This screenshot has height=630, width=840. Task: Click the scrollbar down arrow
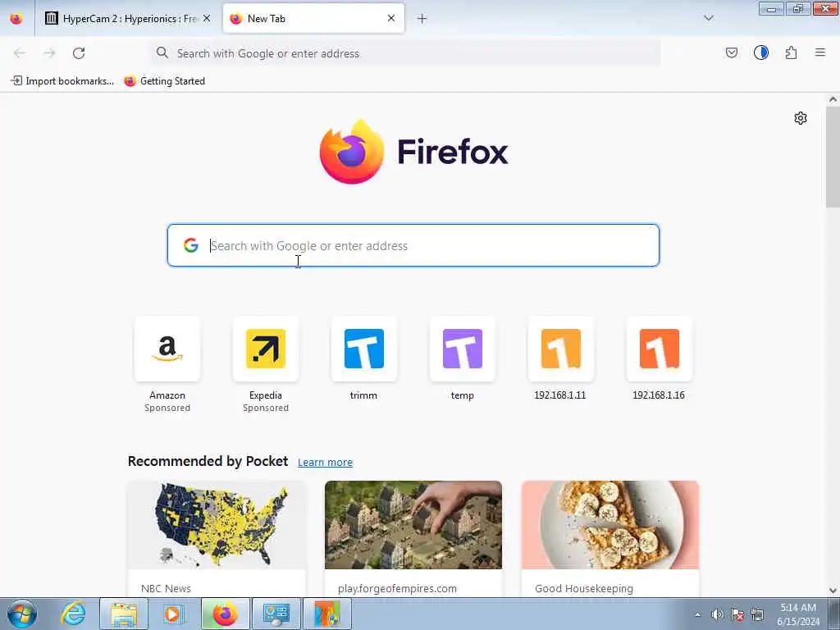833,590
